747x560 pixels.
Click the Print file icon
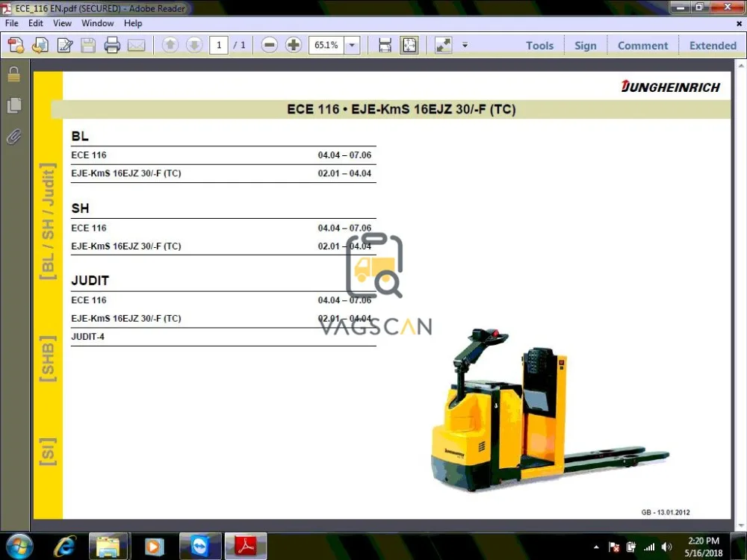(x=112, y=46)
